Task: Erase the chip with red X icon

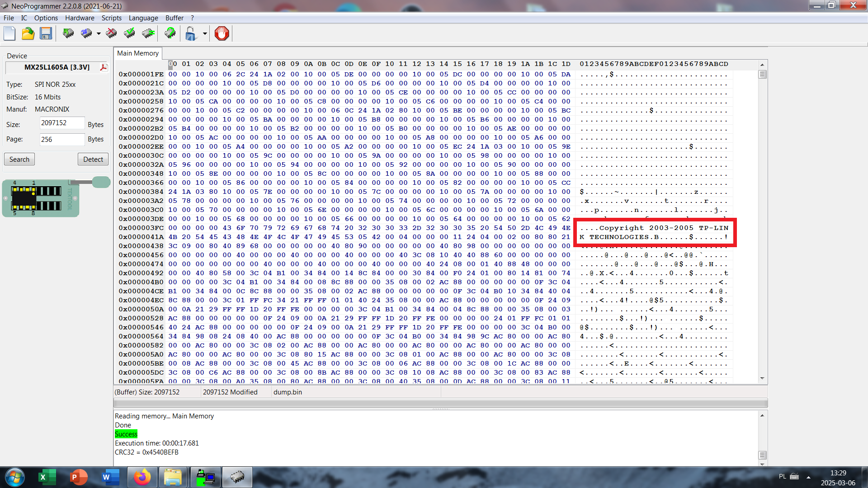Action: pos(111,33)
